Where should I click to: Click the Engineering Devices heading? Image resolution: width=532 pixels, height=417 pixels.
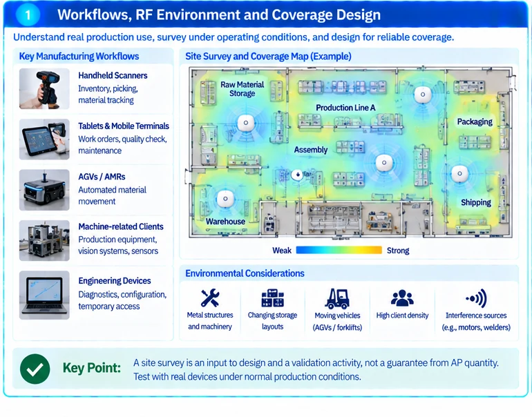pos(114,281)
